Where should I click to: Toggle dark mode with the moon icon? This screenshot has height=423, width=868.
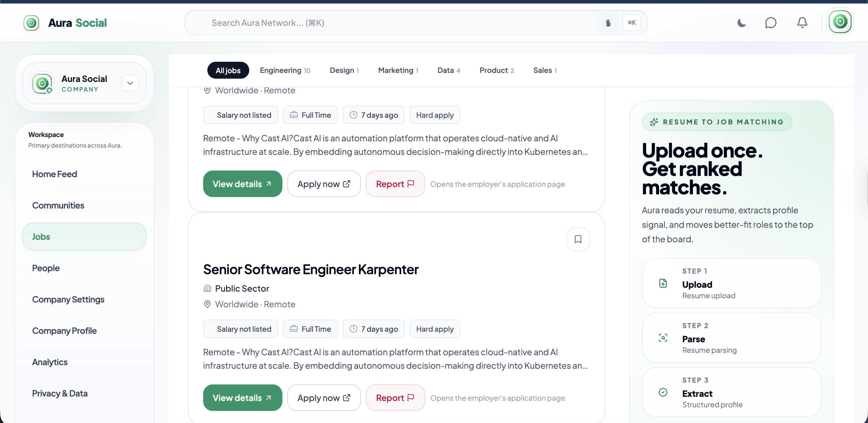(741, 23)
